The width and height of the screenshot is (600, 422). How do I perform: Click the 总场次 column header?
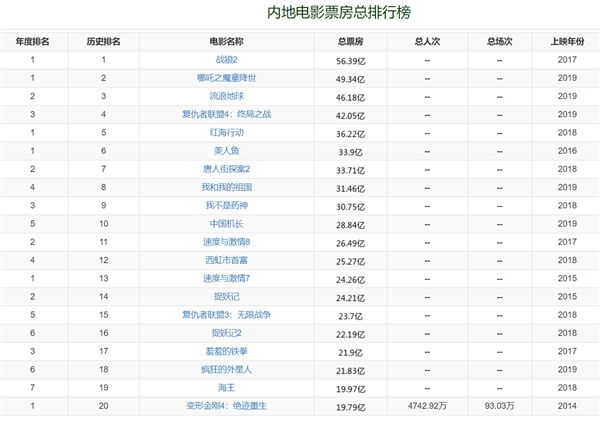pos(500,42)
